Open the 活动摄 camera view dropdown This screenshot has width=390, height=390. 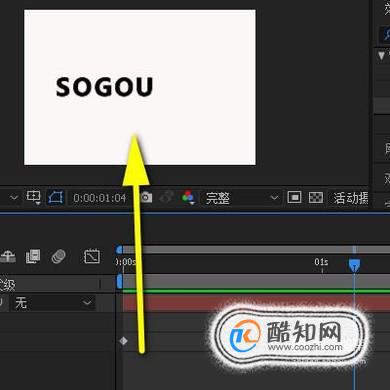(x=351, y=198)
